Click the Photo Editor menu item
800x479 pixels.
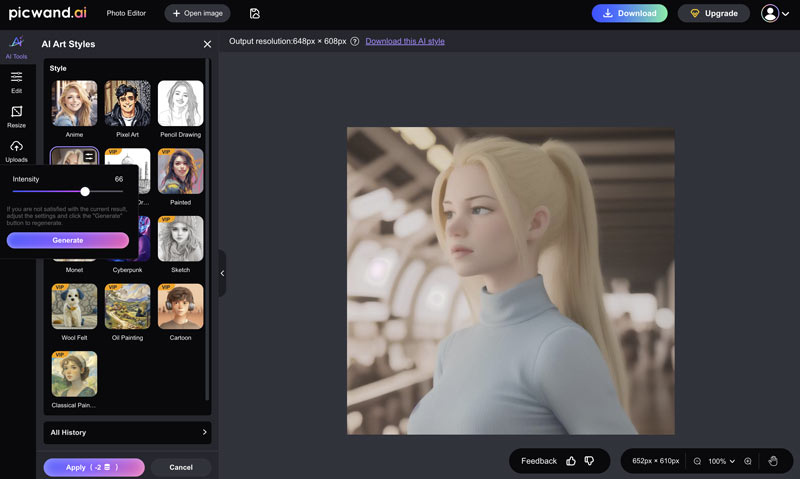pos(126,13)
